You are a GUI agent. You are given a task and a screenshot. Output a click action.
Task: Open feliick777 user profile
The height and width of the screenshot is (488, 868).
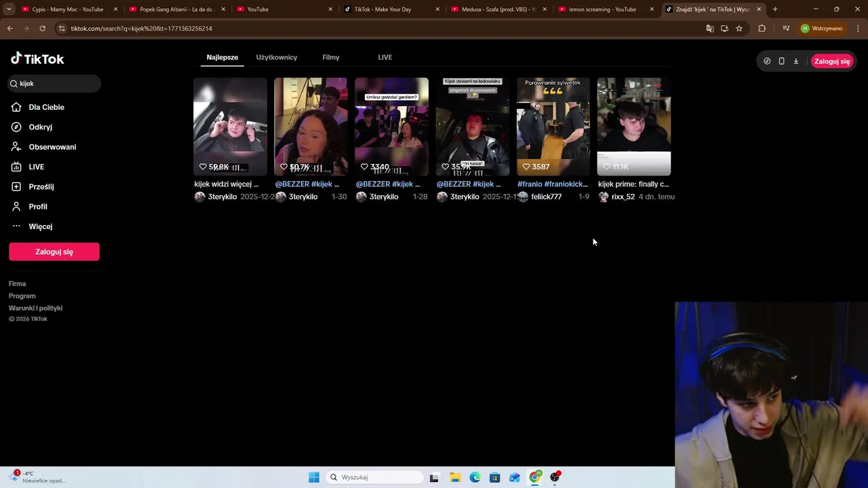[x=546, y=197]
